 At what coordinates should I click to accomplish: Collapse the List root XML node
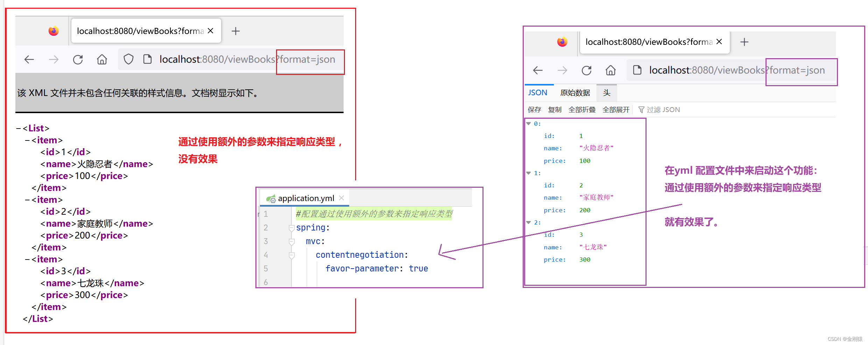(x=19, y=129)
